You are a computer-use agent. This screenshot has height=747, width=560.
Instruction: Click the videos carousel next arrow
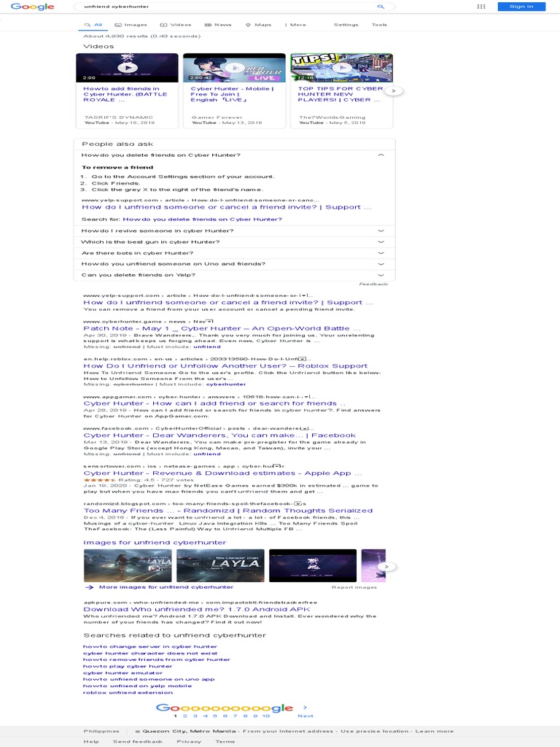[394, 91]
